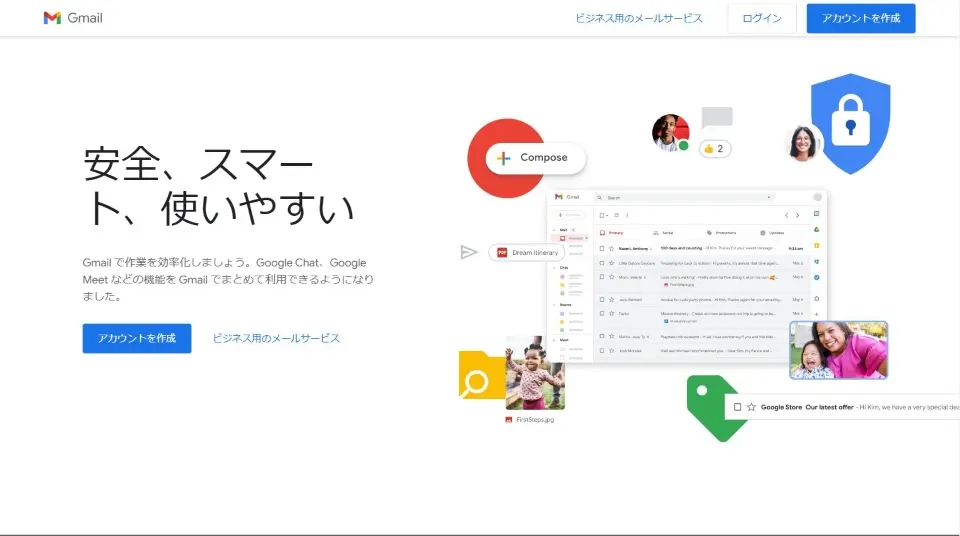Screen dimensions: 960x536
Task: Click the Google Store email row star
Action: pyautogui.click(x=751, y=407)
